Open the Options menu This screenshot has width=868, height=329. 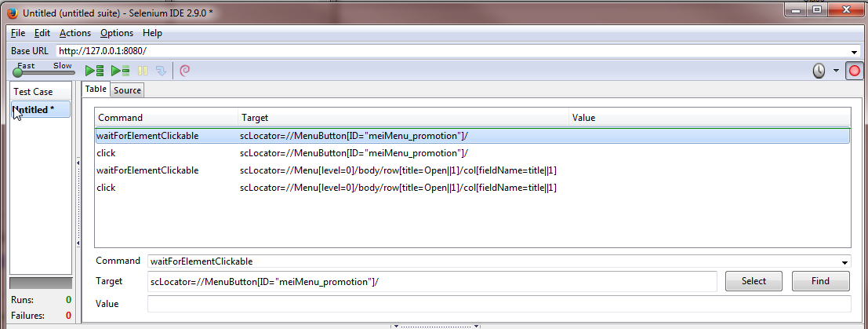(x=117, y=33)
